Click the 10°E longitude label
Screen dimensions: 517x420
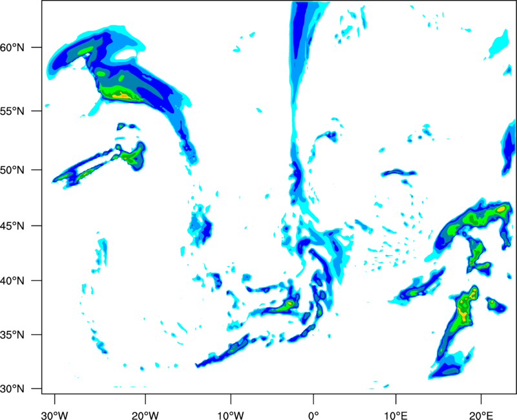396,415
